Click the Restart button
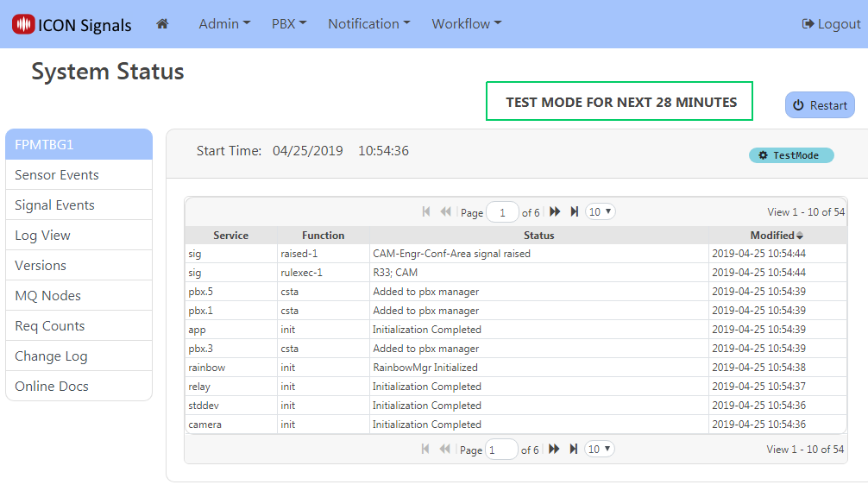Image resolution: width=868 pixels, height=491 pixels. [x=820, y=105]
